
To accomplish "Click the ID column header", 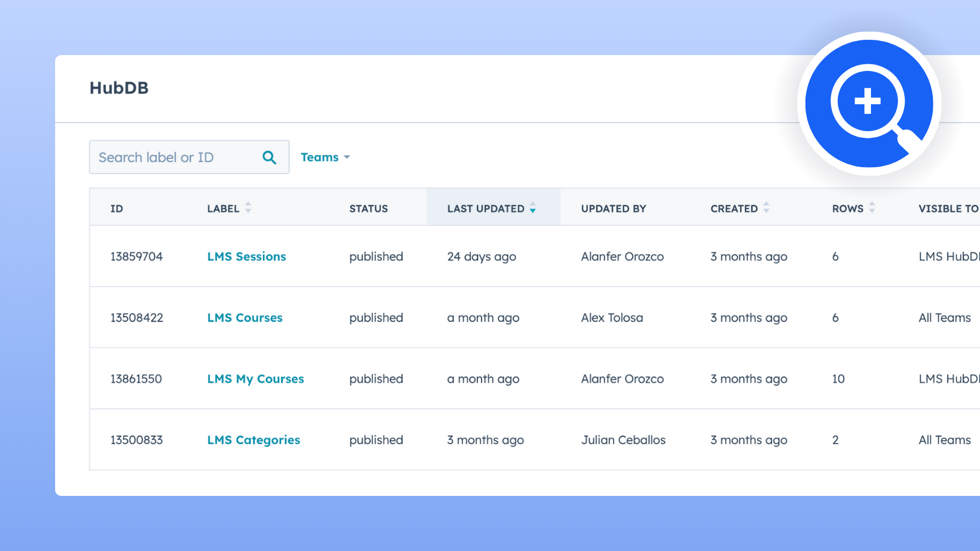I will click(116, 209).
